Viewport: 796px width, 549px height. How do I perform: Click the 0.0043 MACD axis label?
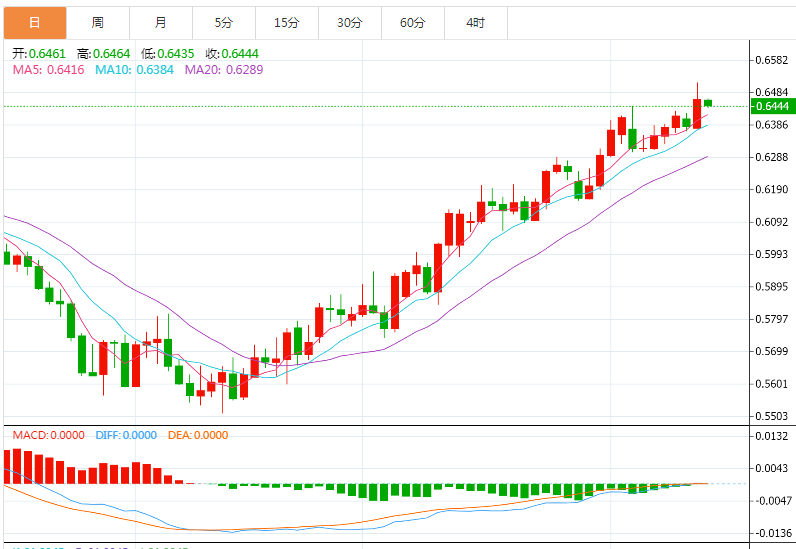tap(772, 468)
